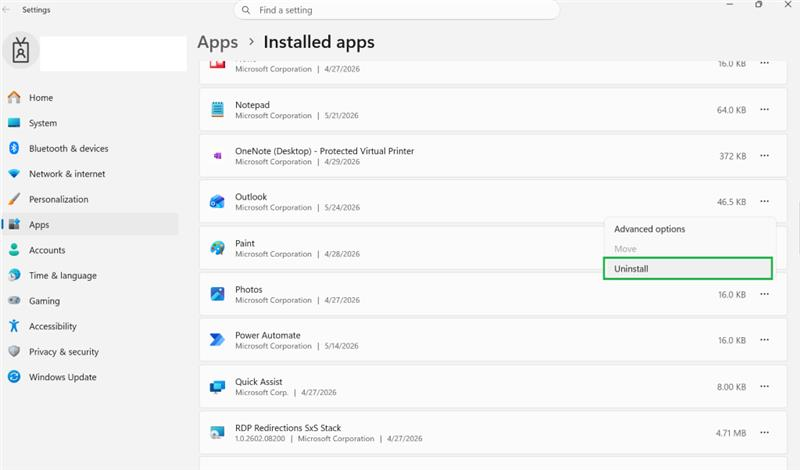The width and height of the screenshot is (800, 470).
Task: Open more options for Notepad
Action: 764,110
